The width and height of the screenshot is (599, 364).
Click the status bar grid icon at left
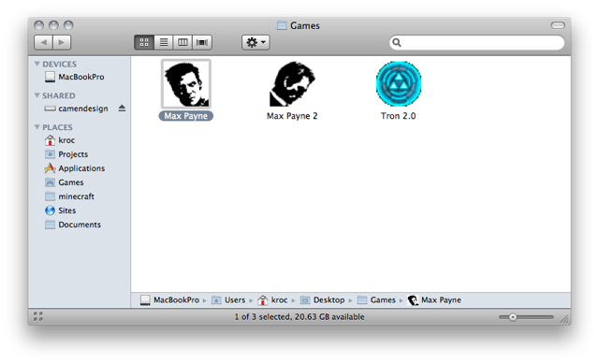37,316
